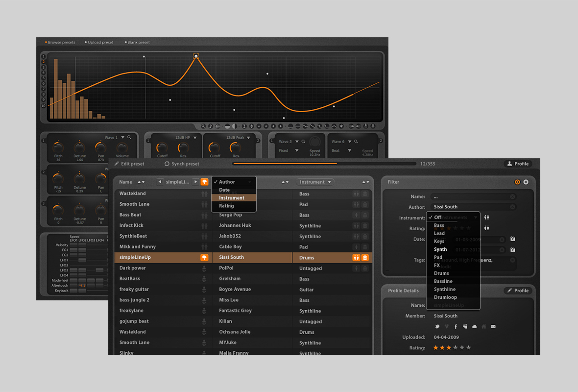Click the search icon beside Wave 3
Screen dimensions: 578x392
tap(303, 141)
